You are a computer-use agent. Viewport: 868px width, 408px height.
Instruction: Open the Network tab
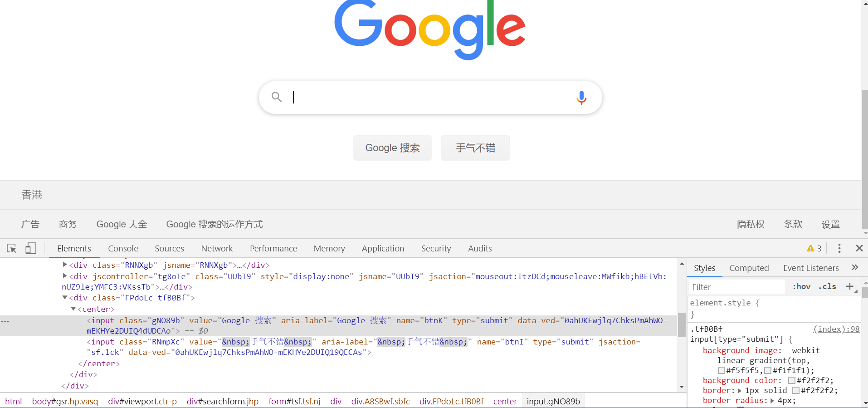[x=217, y=248]
